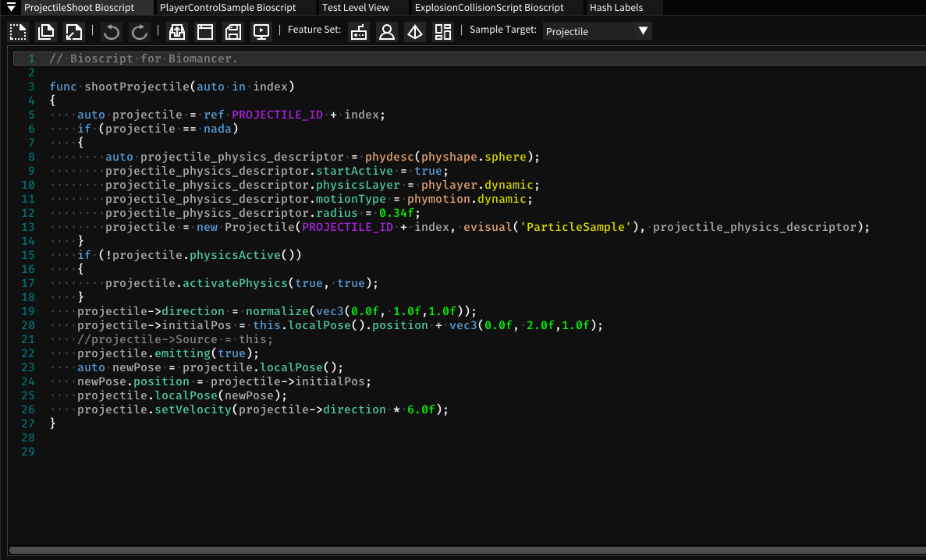
Task: Click the dashed-rectangle new script icon
Action: pyautogui.click(x=18, y=31)
